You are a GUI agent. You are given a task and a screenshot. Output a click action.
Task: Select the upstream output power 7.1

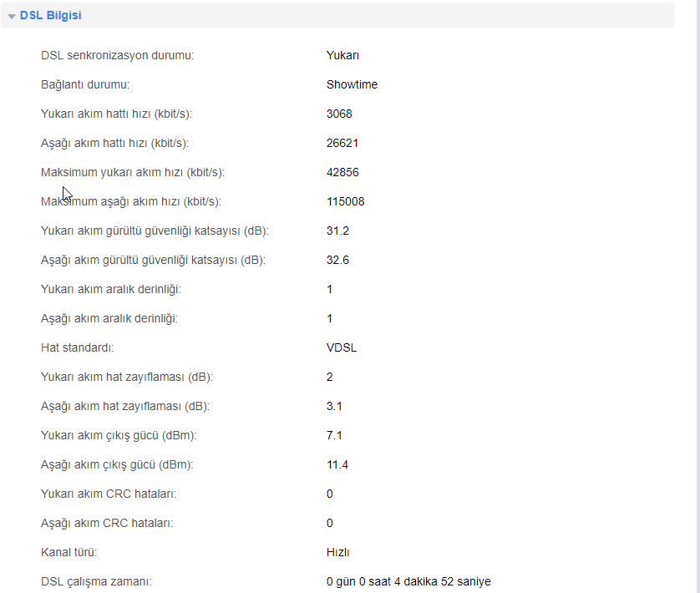(x=334, y=435)
